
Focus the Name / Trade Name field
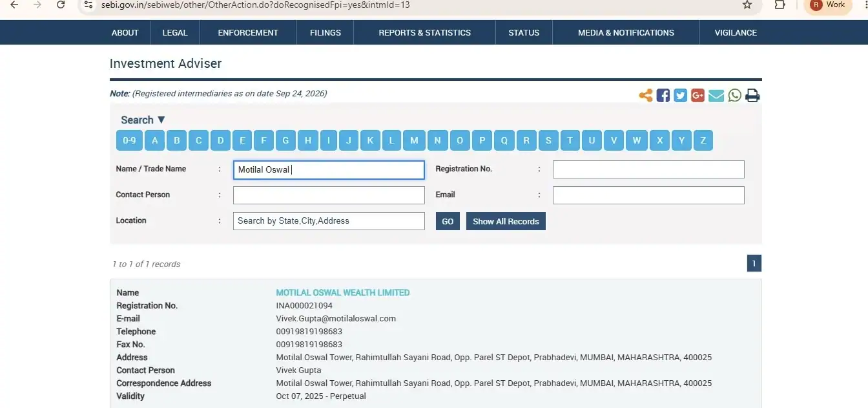tap(329, 169)
